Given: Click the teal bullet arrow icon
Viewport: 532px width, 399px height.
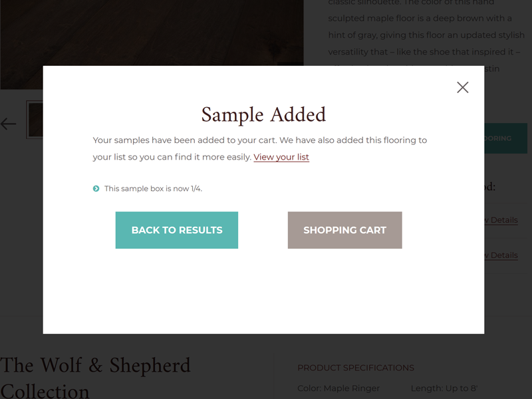Looking at the screenshot, I should coord(96,189).
